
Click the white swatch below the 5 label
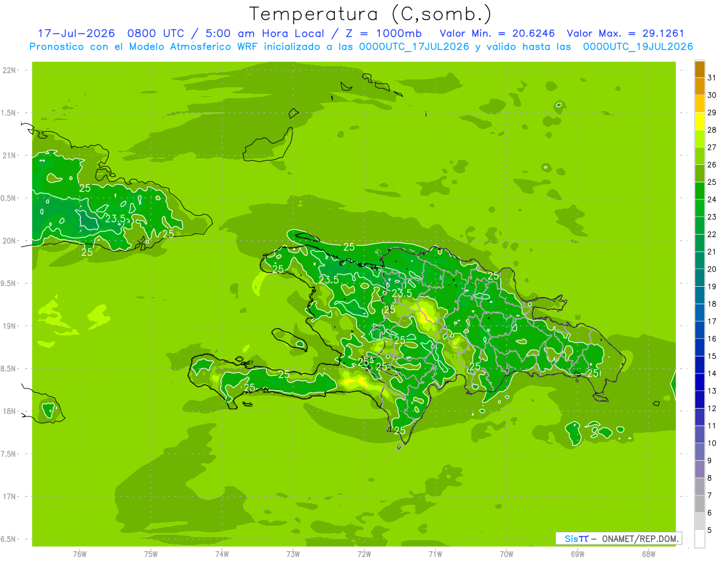(699, 539)
